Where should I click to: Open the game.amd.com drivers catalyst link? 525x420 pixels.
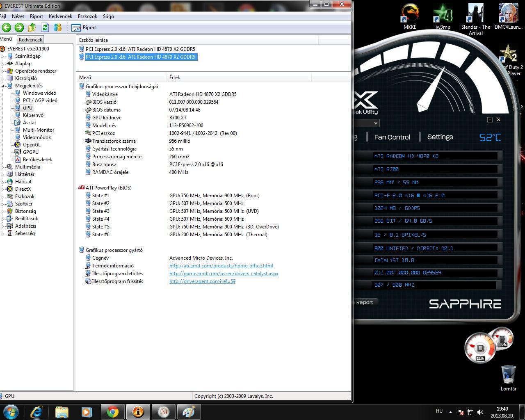tap(224, 274)
